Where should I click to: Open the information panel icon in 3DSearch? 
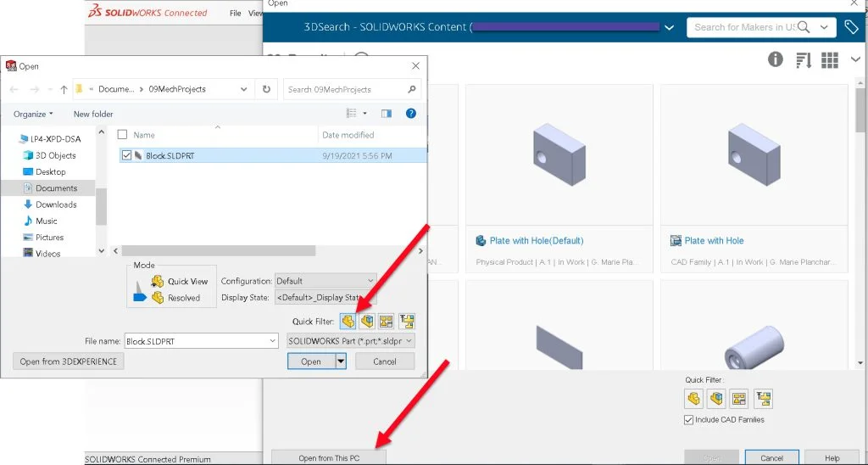775,59
